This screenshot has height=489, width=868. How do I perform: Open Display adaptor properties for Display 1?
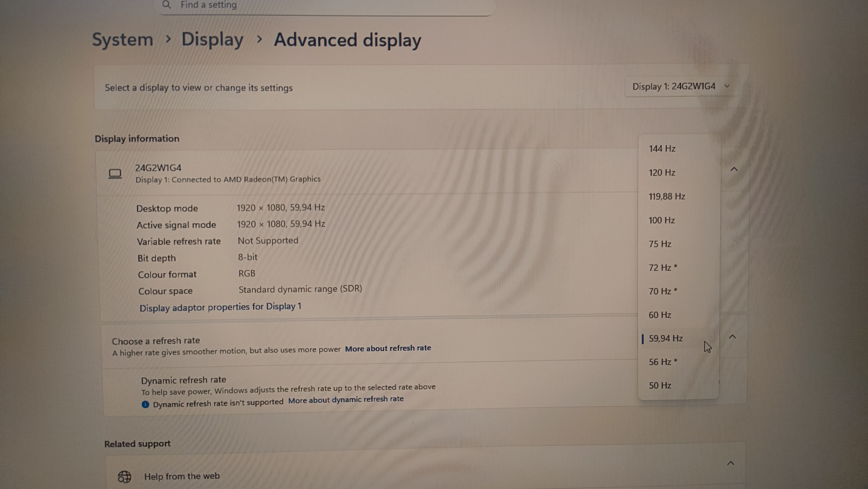[220, 307]
